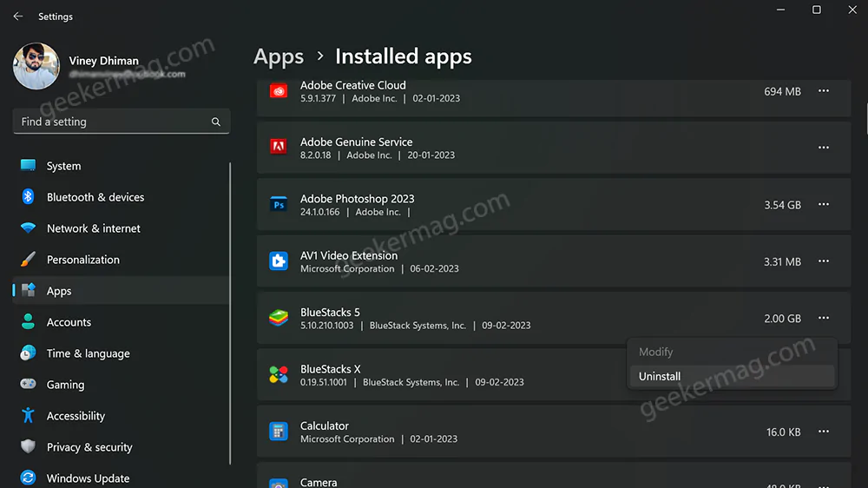Image resolution: width=868 pixels, height=488 pixels.
Task: Open Accounts person icon
Action: coord(29,322)
